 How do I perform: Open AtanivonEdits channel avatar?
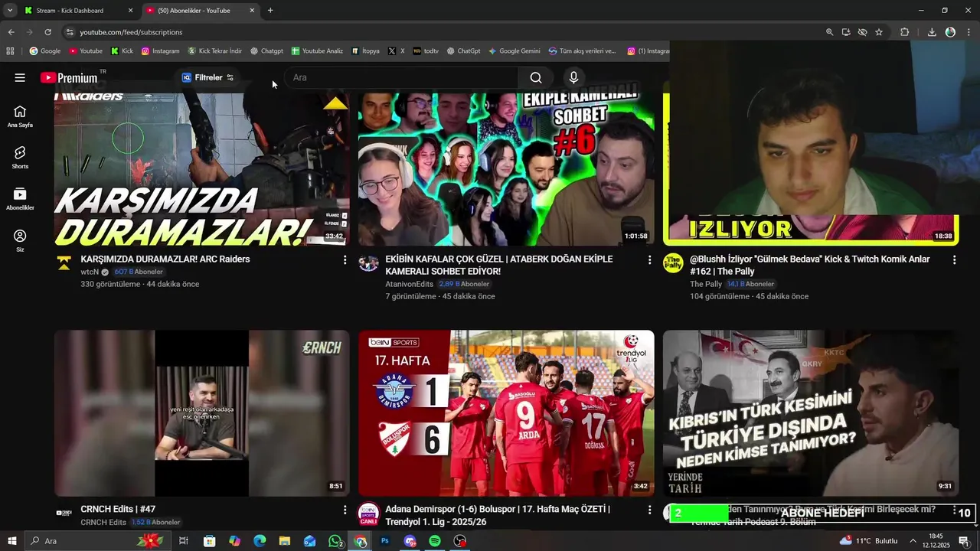[x=369, y=263]
